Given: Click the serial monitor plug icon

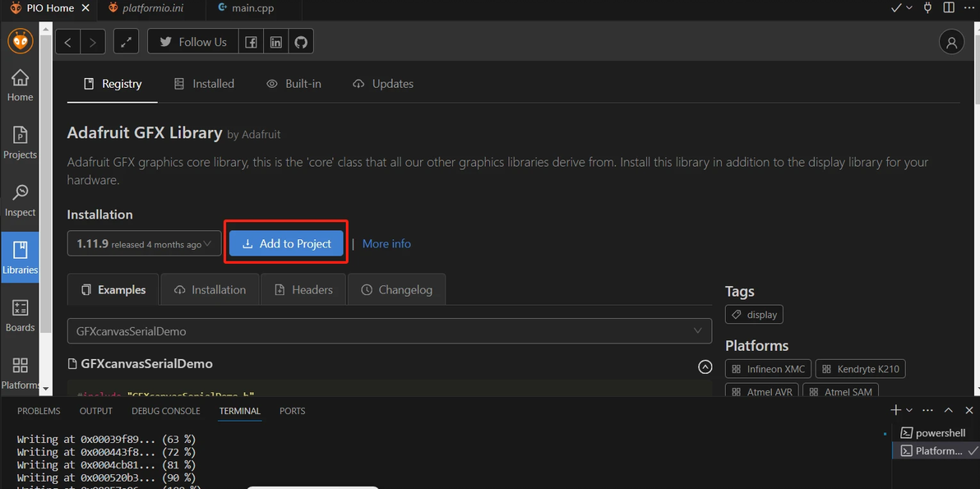Looking at the screenshot, I should coord(927,8).
